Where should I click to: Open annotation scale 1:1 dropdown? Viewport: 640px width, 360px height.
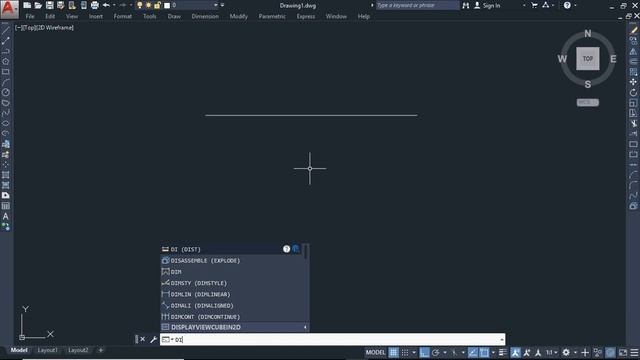[x=552, y=352]
